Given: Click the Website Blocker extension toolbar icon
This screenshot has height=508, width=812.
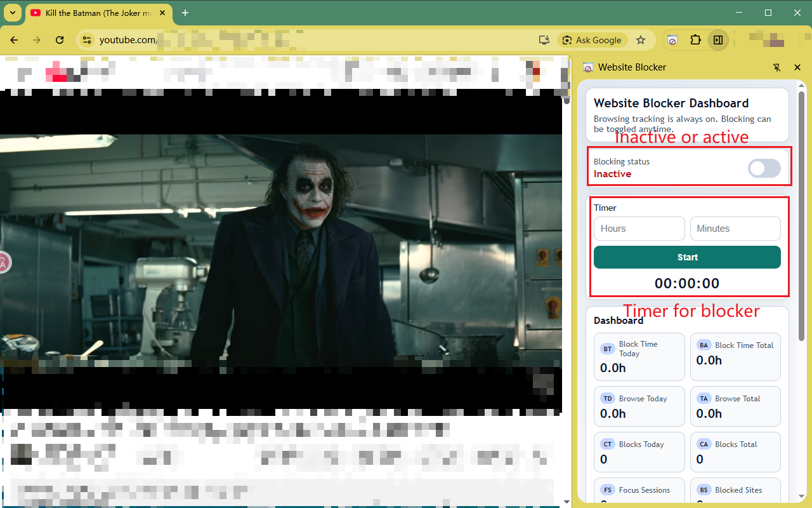Looking at the screenshot, I should tap(672, 40).
